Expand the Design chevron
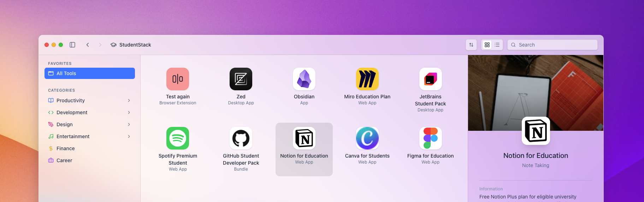644x202 pixels. pyautogui.click(x=129, y=124)
